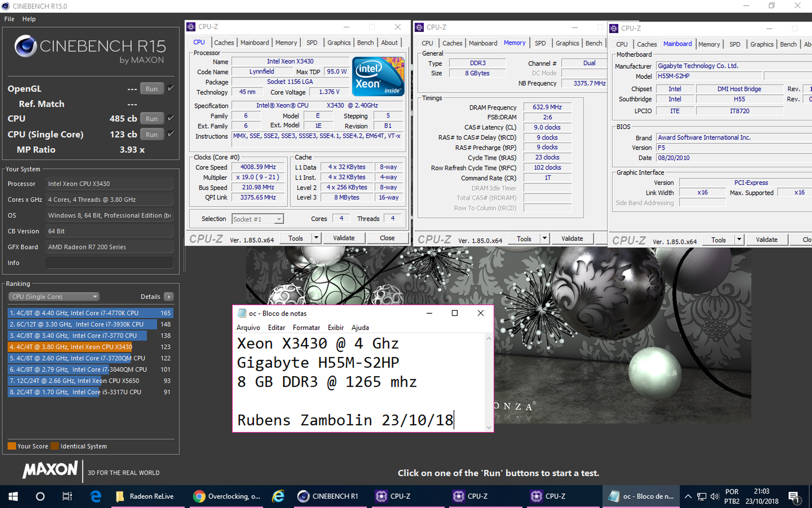Open Task View in taskbar

(67, 496)
